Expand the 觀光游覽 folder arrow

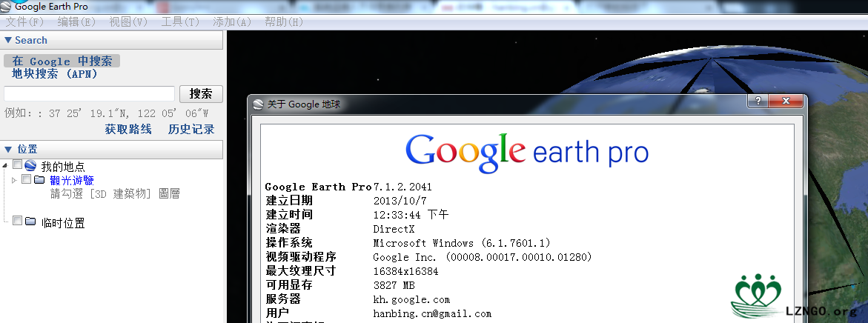pos(14,180)
